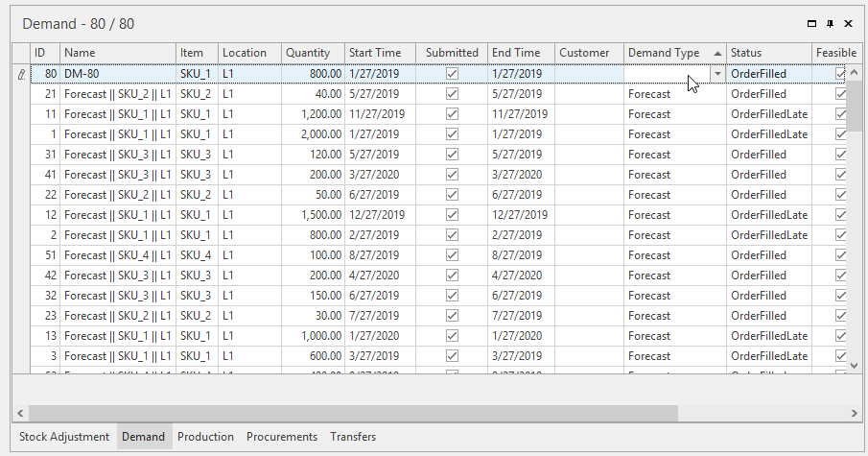Image resolution: width=868 pixels, height=456 pixels.
Task: Click quantity 40.00 cell
Action: 313,94
